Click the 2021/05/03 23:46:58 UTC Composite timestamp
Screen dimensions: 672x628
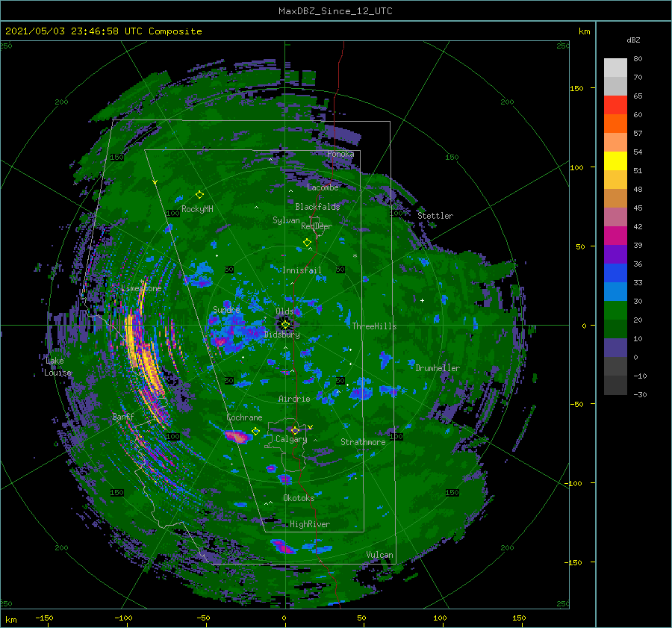[104, 31]
